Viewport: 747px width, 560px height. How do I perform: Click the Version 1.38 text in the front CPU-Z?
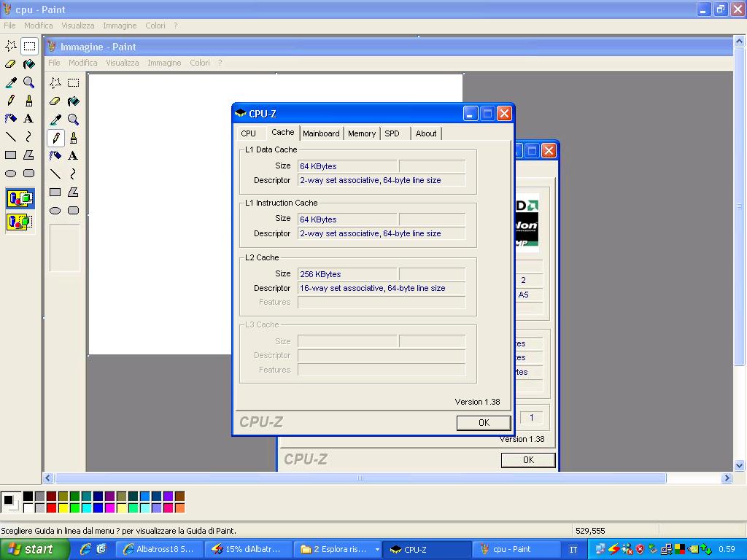(x=477, y=402)
